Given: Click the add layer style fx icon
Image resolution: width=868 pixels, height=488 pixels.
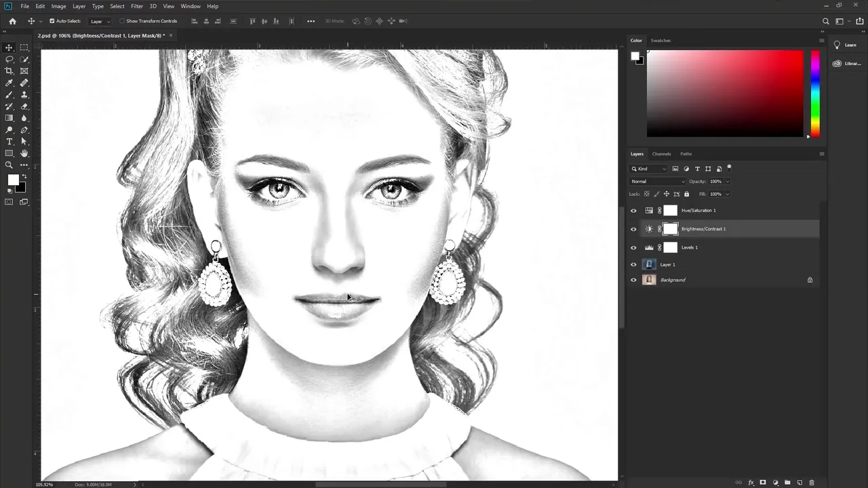Looking at the screenshot, I should (x=751, y=483).
